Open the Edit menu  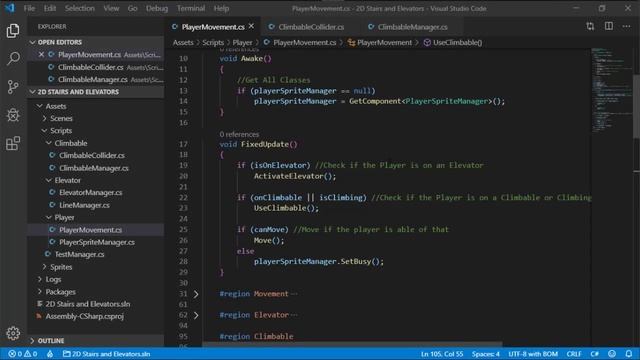pyautogui.click(x=50, y=8)
